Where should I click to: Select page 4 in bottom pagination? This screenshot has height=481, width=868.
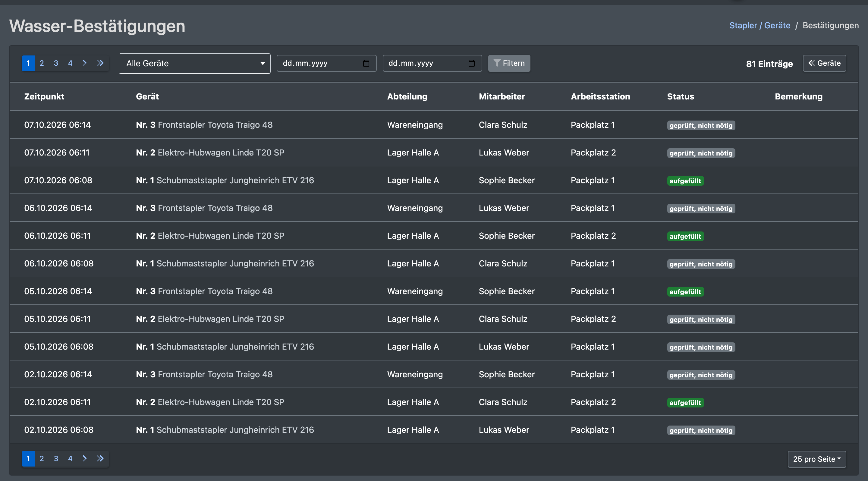coord(70,458)
